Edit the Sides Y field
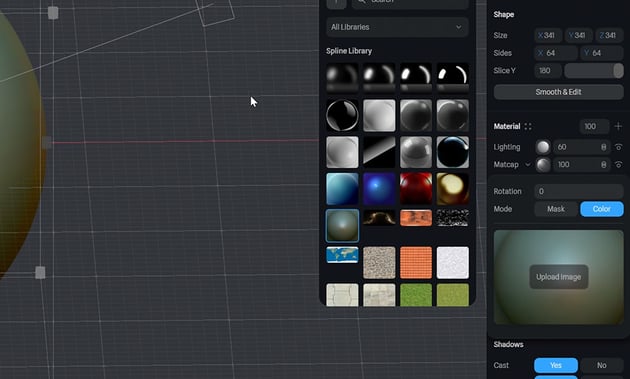 pos(601,53)
